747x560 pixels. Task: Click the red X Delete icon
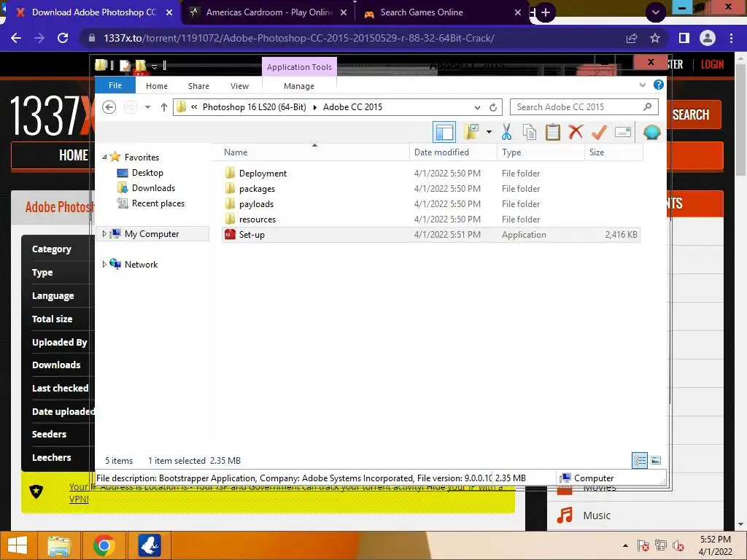(x=576, y=131)
